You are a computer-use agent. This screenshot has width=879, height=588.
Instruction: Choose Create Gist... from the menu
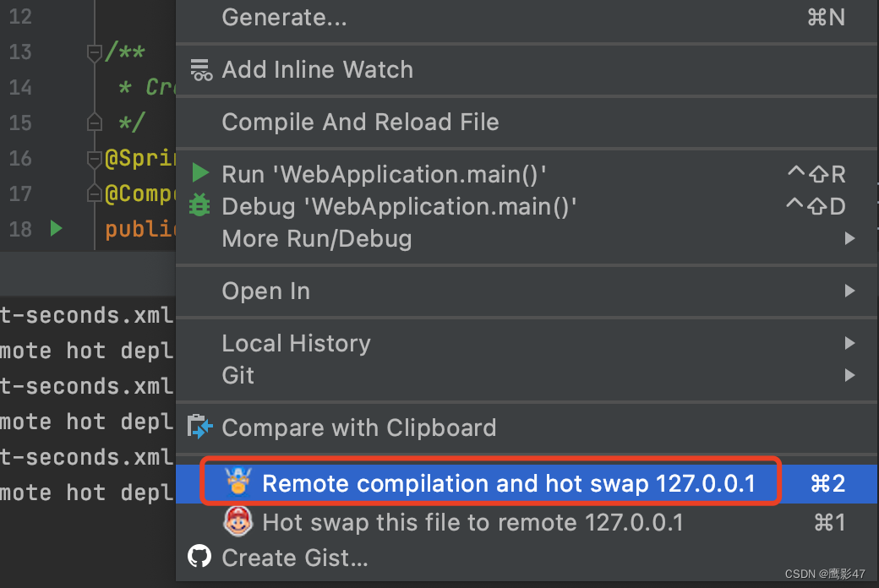coord(295,557)
